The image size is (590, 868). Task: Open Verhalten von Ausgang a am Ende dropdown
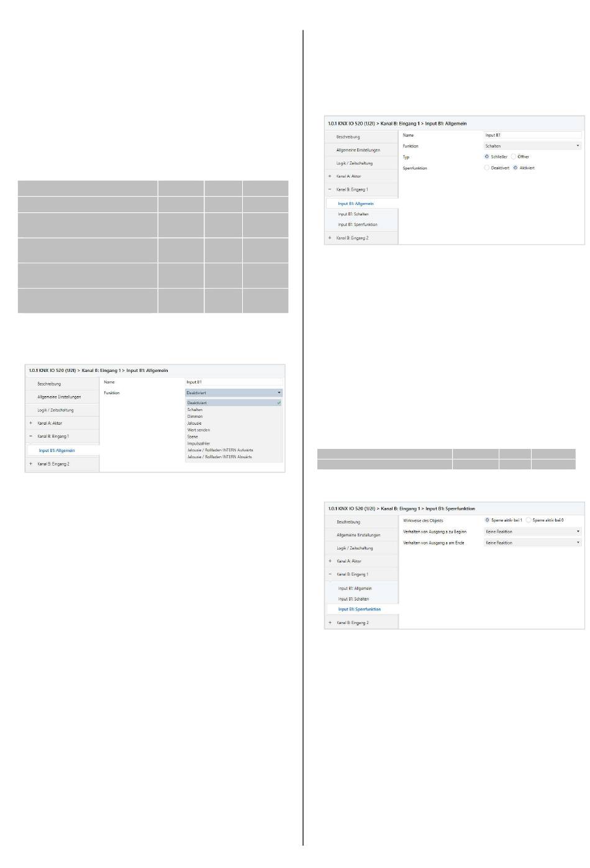click(532, 543)
